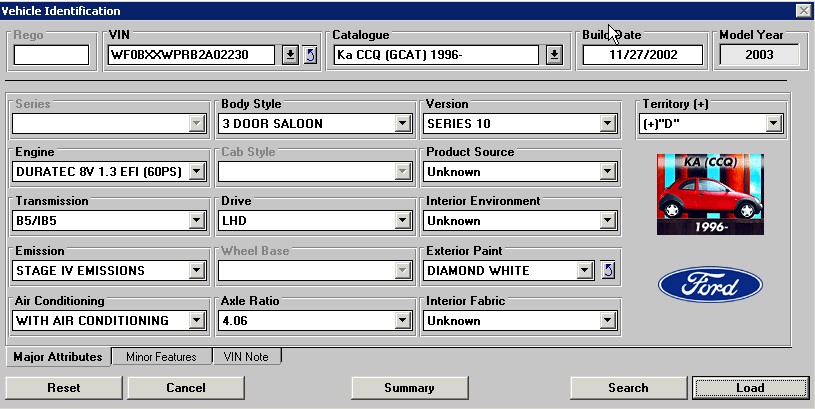Screen dimensions: 815x409
Task: Switch to the Minor Features tab
Action: pyautogui.click(x=161, y=356)
